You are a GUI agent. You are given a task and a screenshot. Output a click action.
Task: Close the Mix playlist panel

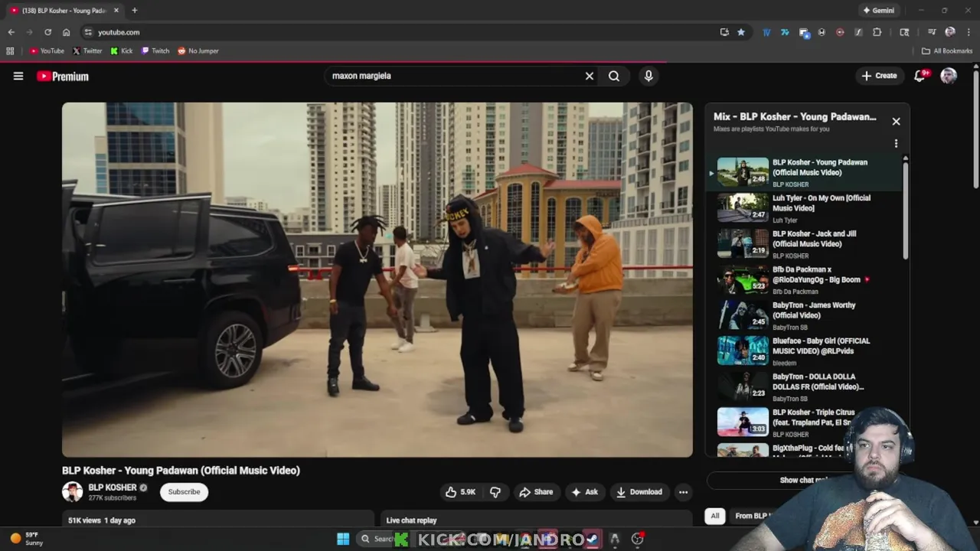[896, 121]
